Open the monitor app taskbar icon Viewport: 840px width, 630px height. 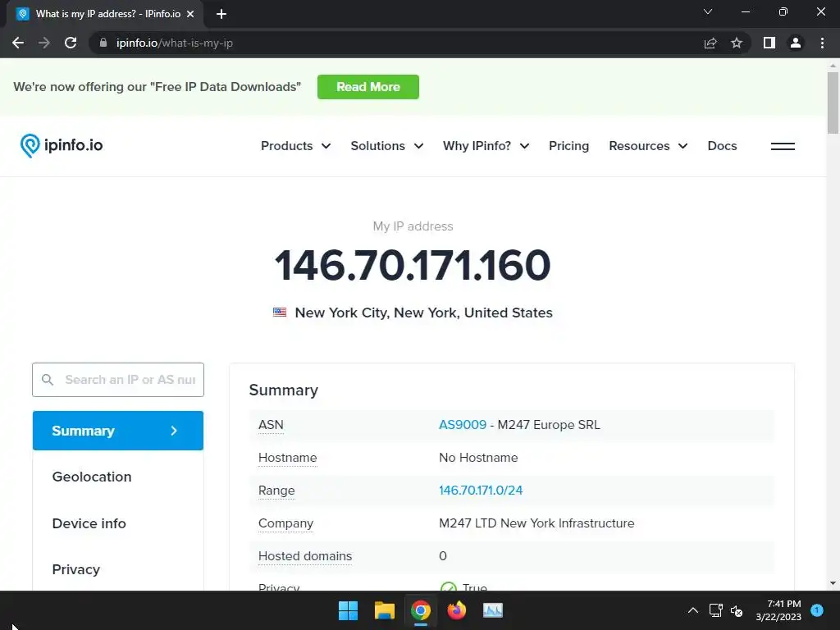pyautogui.click(x=493, y=610)
